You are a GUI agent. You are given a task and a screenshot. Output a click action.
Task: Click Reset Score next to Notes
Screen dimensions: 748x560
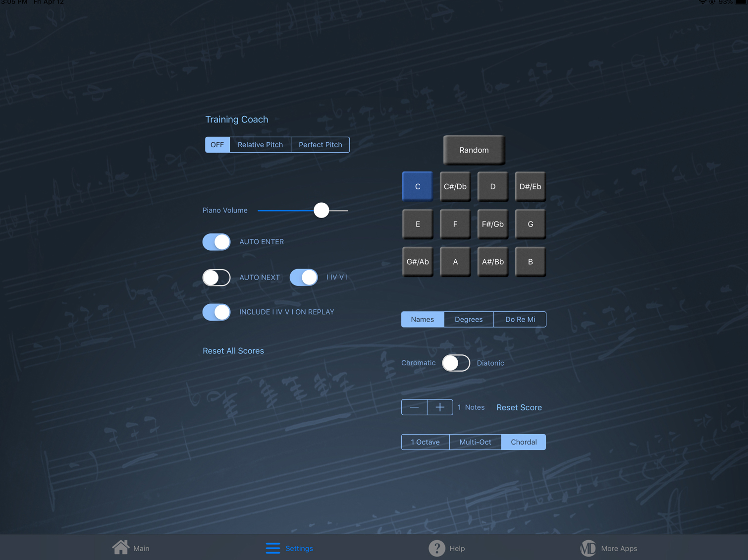(519, 407)
